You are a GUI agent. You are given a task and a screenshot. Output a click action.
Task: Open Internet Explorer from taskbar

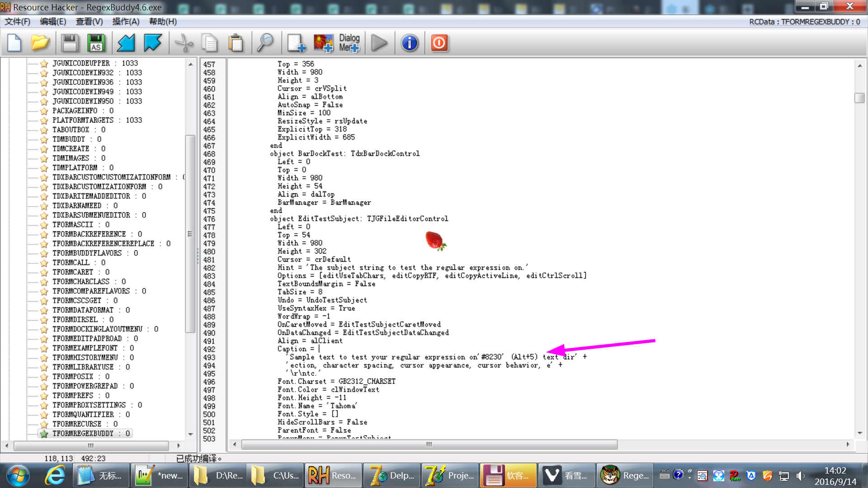pyautogui.click(x=55, y=475)
